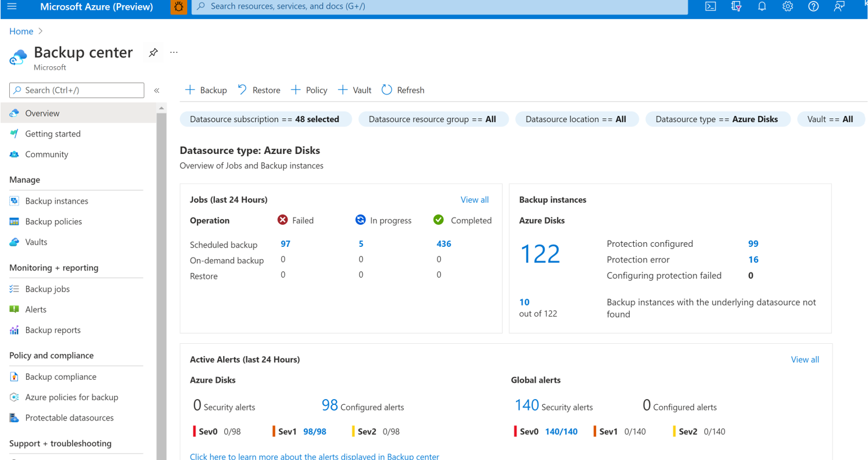Collapse the left sidebar with the chevrons
Viewport: 868px width, 460px height.
tap(156, 91)
